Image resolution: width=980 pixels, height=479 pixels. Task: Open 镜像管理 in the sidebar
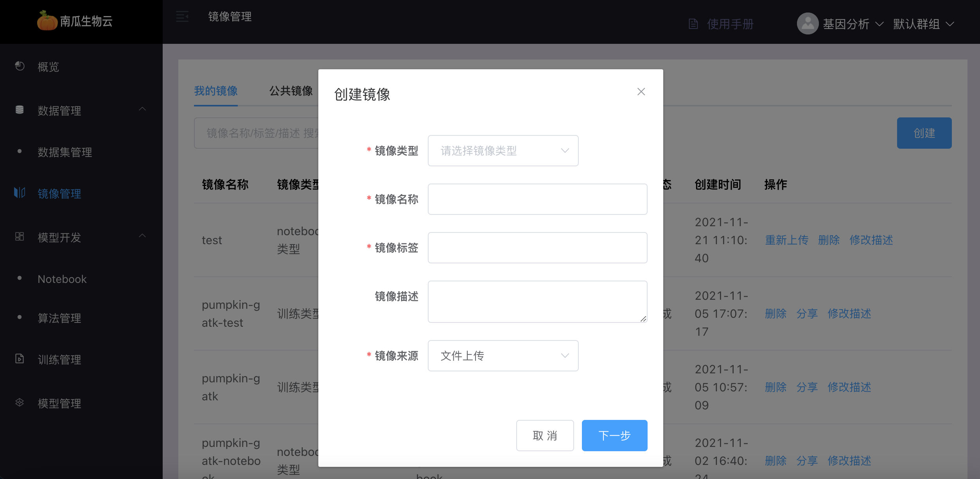tap(59, 194)
